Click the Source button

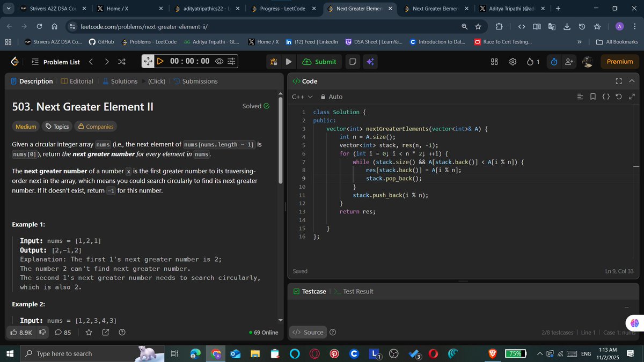pyautogui.click(x=308, y=333)
